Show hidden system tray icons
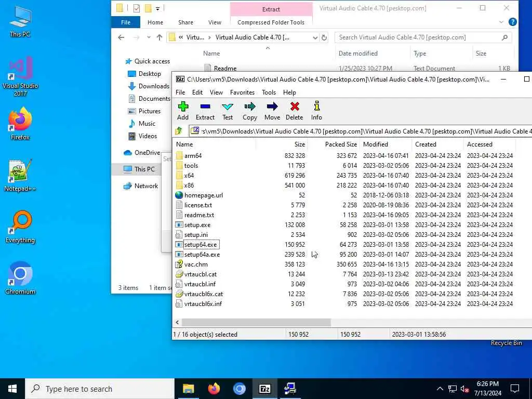This screenshot has height=399, width=532. point(440,389)
